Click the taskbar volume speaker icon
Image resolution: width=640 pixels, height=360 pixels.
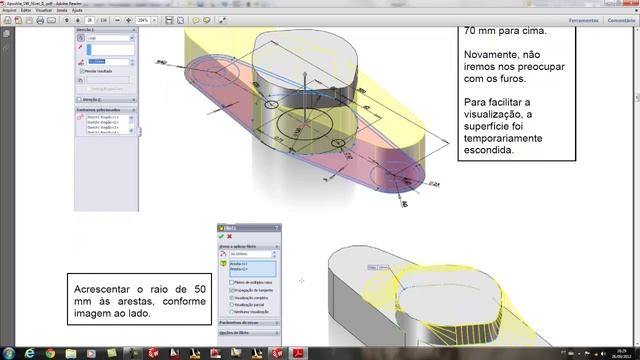(x=603, y=354)
